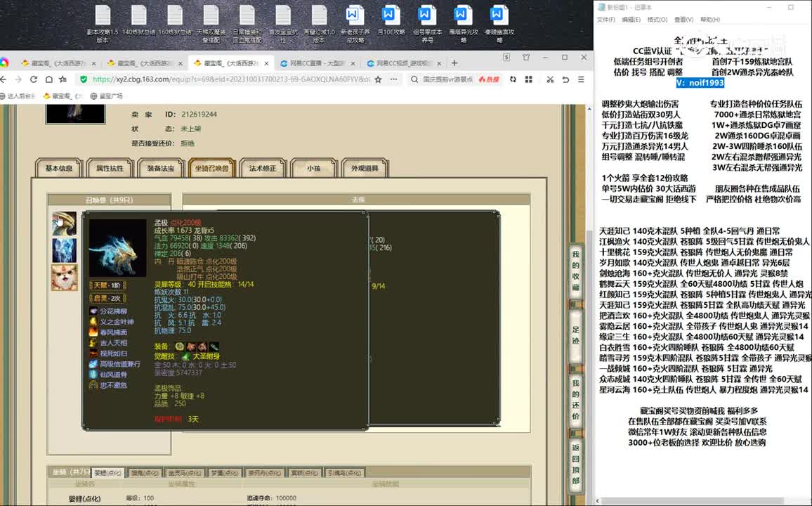Select the blue ice beast thumbnail
812x506 pixels.
tap(64, 250)
